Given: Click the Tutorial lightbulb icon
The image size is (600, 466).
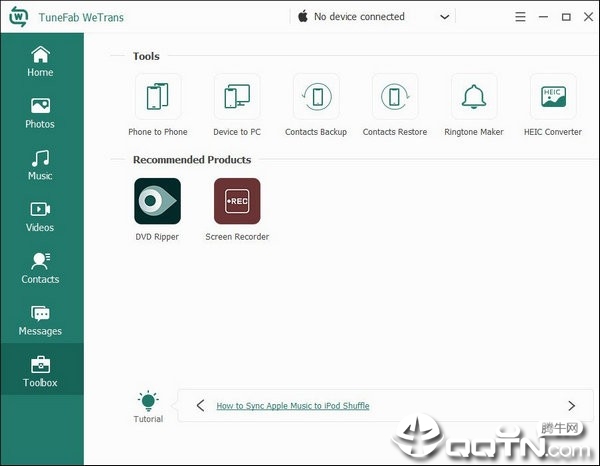Looking at the screenshot, I should click(x=148, y=401).
